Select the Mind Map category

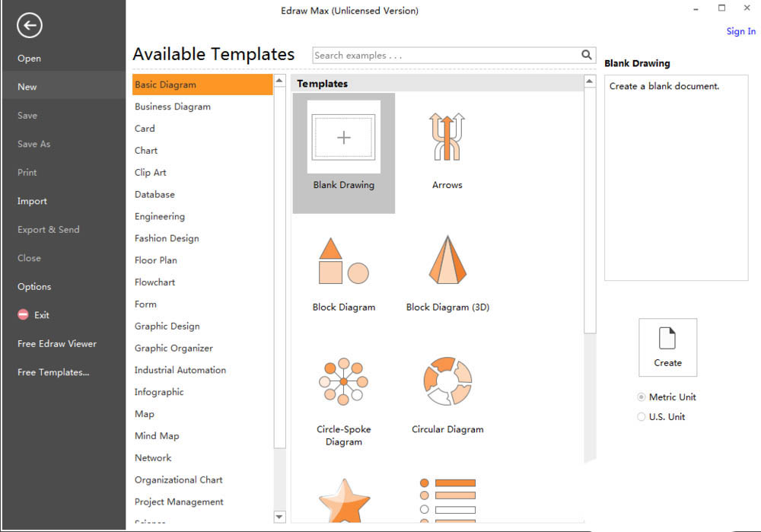157,436
